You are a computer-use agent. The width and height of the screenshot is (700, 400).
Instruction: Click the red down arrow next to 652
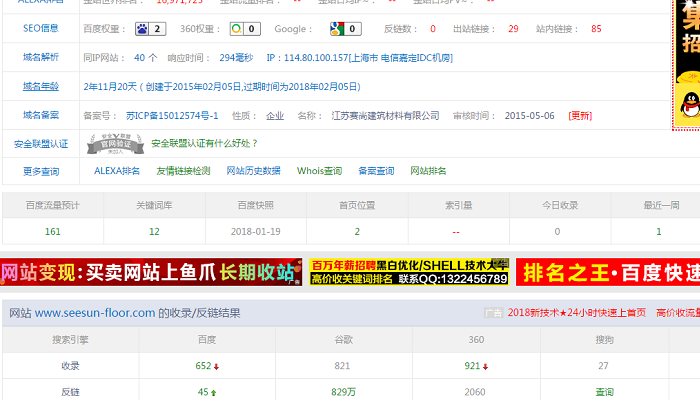pos(217,367)
